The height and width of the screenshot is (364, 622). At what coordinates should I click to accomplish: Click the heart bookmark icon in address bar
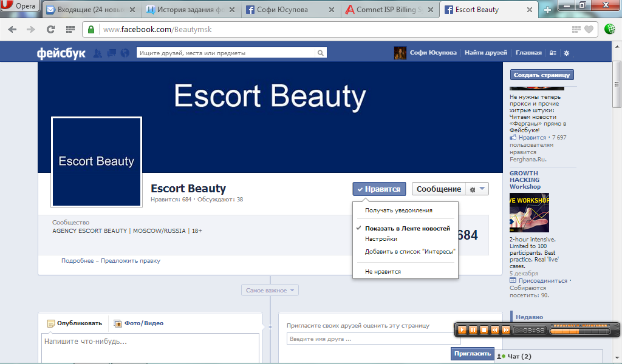[x=589, y=29]
